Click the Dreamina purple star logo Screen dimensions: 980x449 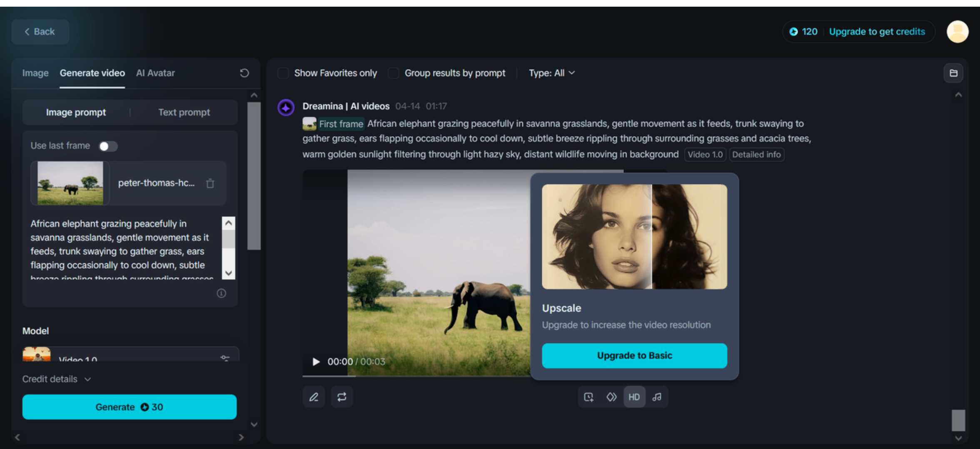tap(286, 108)
